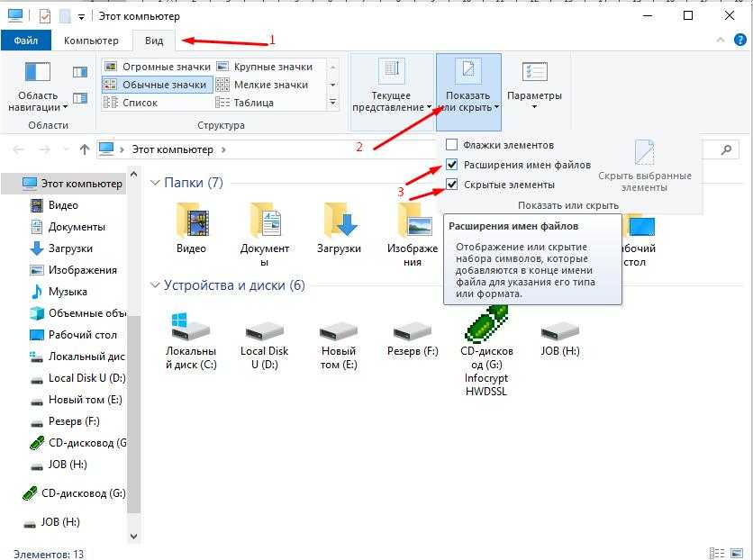
Task: Select Новый том (E:) drive icon
Action: pyautogui.click(x=339, y=331)
